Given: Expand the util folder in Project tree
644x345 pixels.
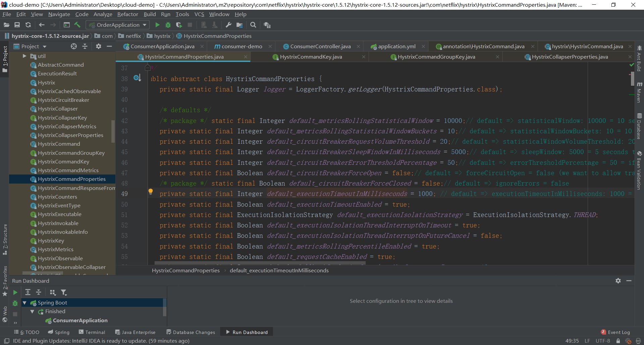Looking at the screenshot, I should coord(24,56).
